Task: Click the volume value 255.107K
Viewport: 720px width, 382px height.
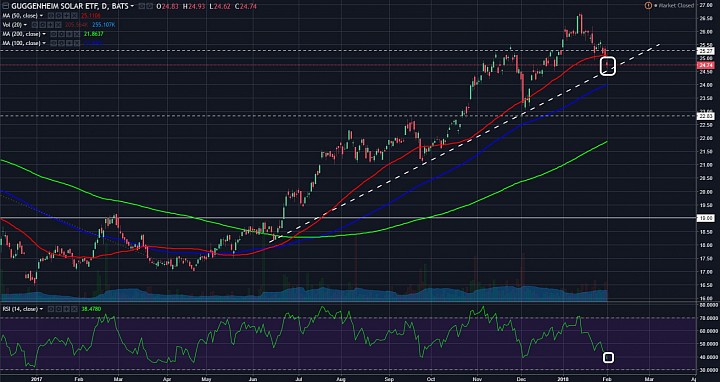Action: click(103, 25)
